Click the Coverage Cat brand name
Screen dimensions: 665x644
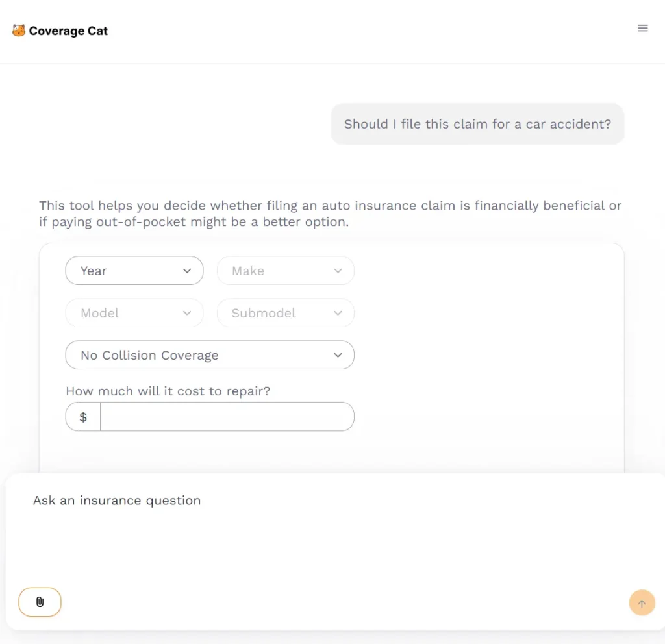[68, 31]
